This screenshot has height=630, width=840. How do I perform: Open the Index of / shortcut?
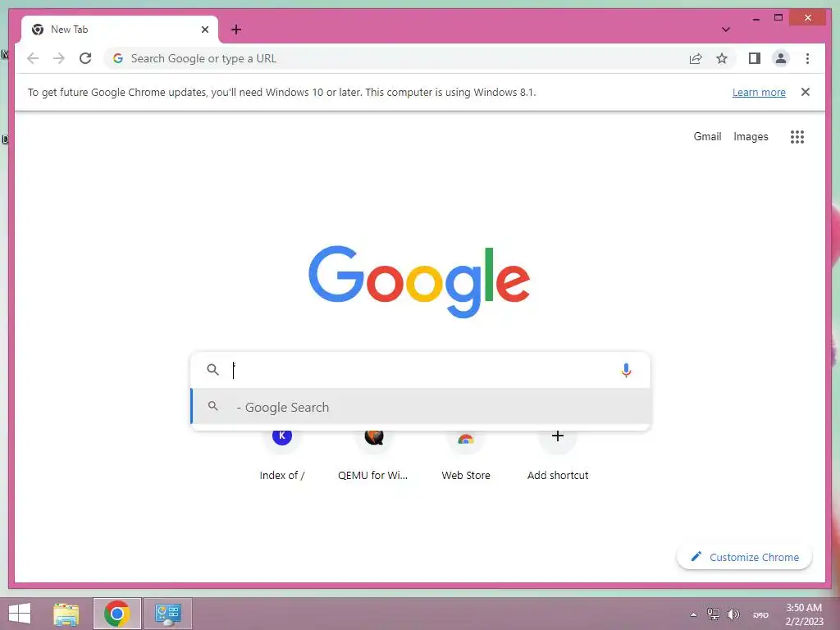pyautogui.click(x=282, y=454)
